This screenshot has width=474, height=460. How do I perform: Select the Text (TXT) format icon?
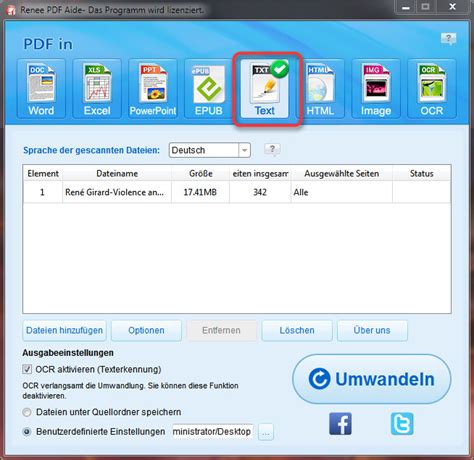click(265, 89)
